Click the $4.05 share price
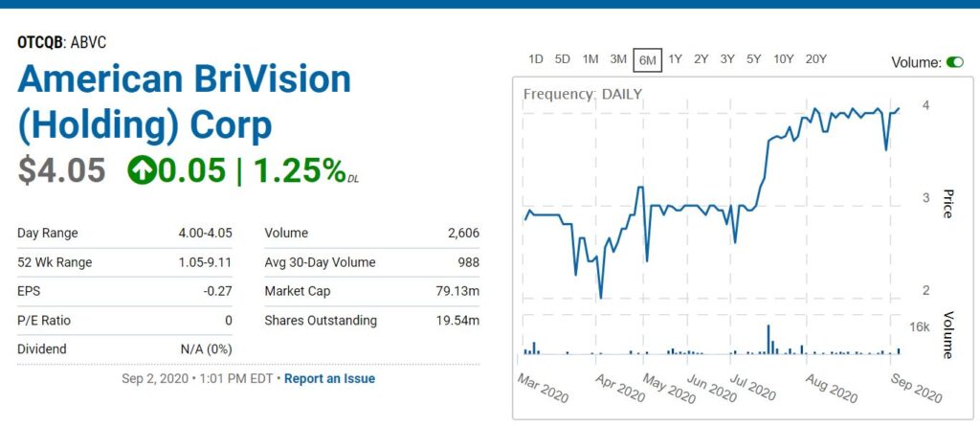Viewport: 980px width, 426px height. [62, 170]
